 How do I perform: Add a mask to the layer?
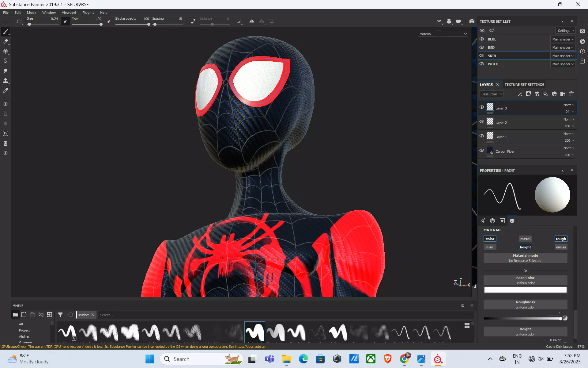(x=528, y=94)
